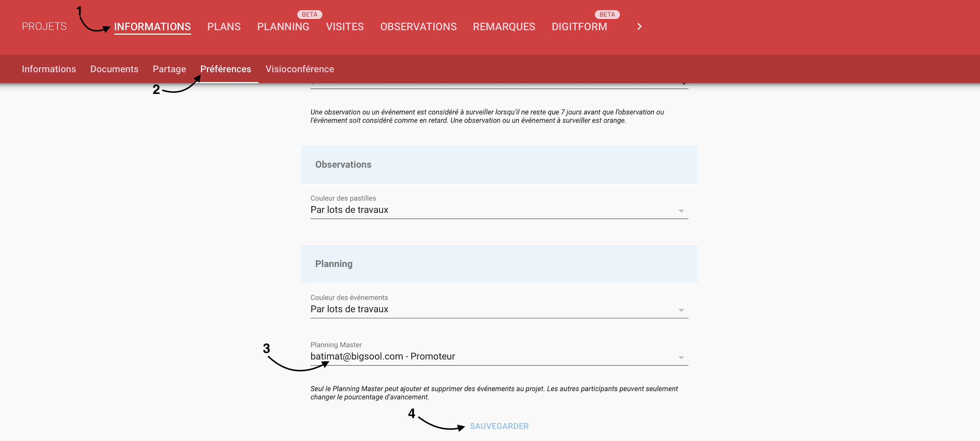Select the OBSERVATIONS tab
980x441 pixels.
418,27
